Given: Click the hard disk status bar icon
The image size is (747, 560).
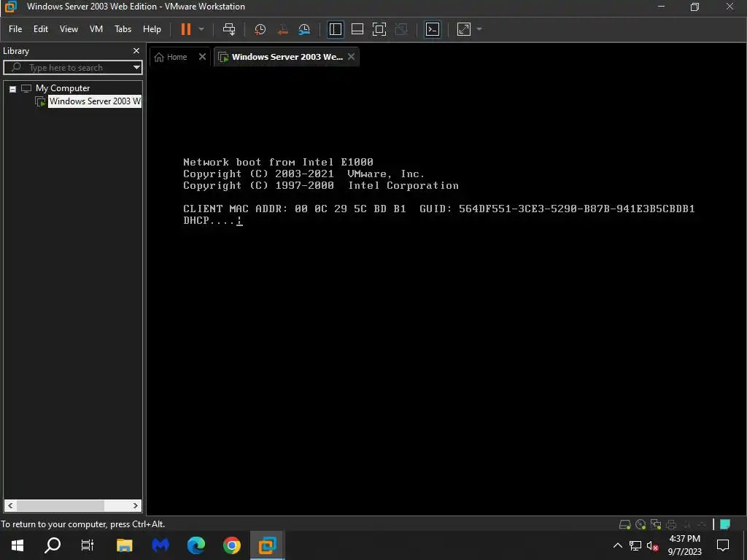Looking at the screenshot, I should [x=624, y=525].
